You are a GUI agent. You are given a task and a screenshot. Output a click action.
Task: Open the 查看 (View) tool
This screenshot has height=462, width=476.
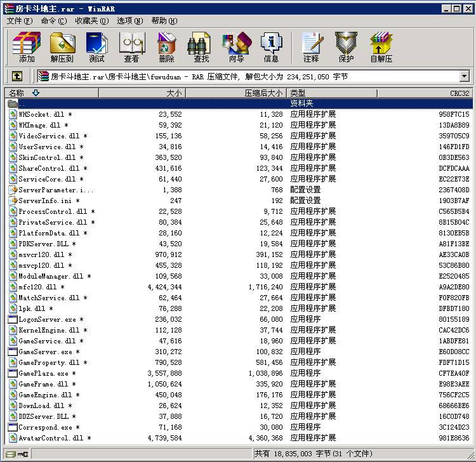click(131, 47)
